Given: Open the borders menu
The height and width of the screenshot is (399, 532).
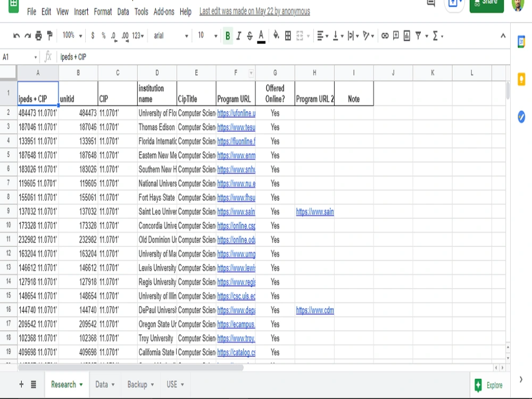Looking at the screenshot, I should (288, 36).
